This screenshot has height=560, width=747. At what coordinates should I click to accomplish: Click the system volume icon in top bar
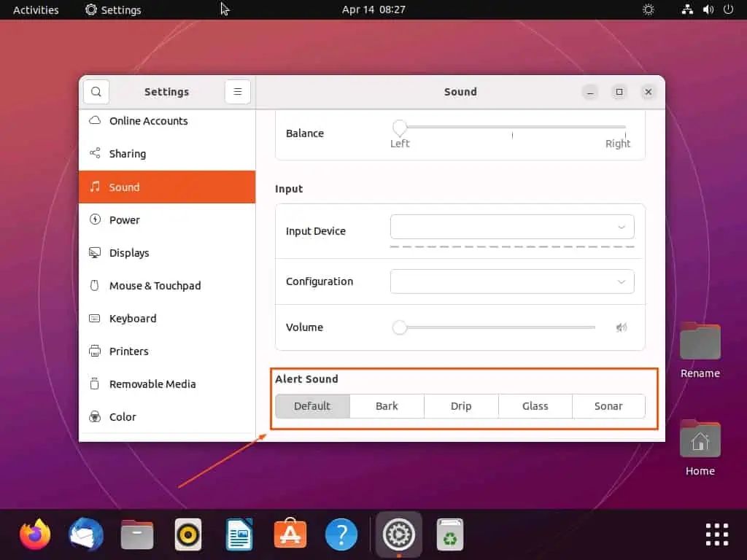708,9
